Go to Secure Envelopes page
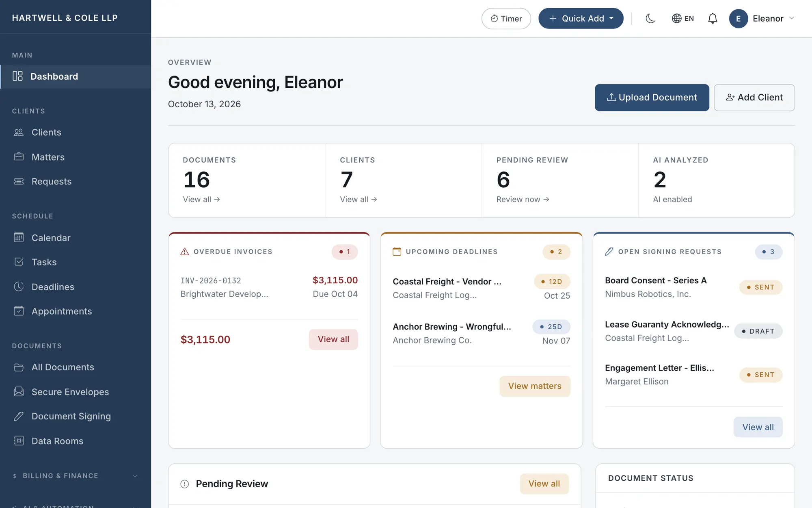This screenshot has height=508, width=812. [x=76, y=392]
